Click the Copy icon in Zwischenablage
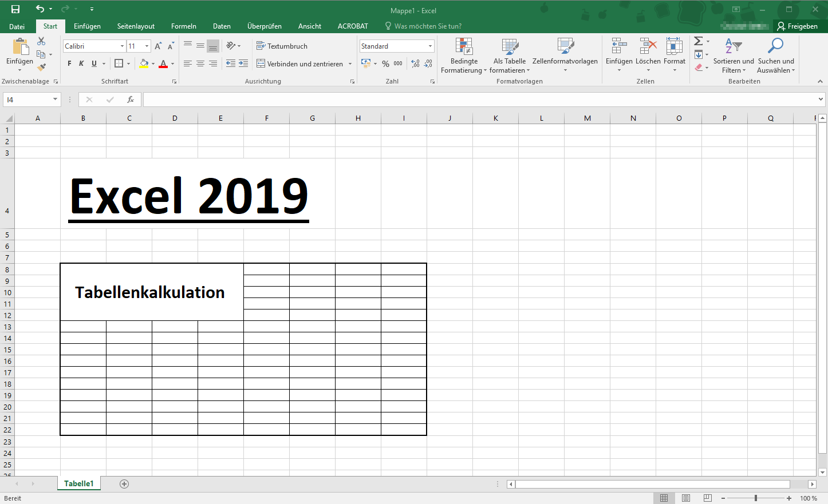 (x=41, y=54)
